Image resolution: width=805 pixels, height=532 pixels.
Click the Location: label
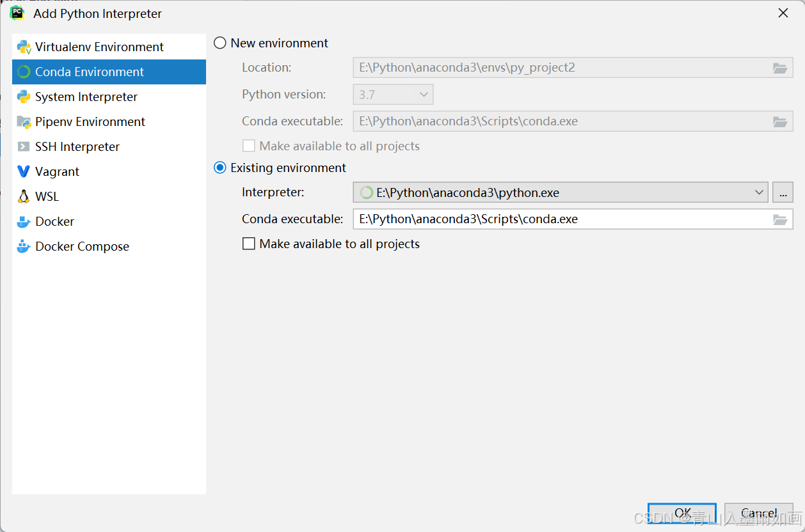coord(266,68)
